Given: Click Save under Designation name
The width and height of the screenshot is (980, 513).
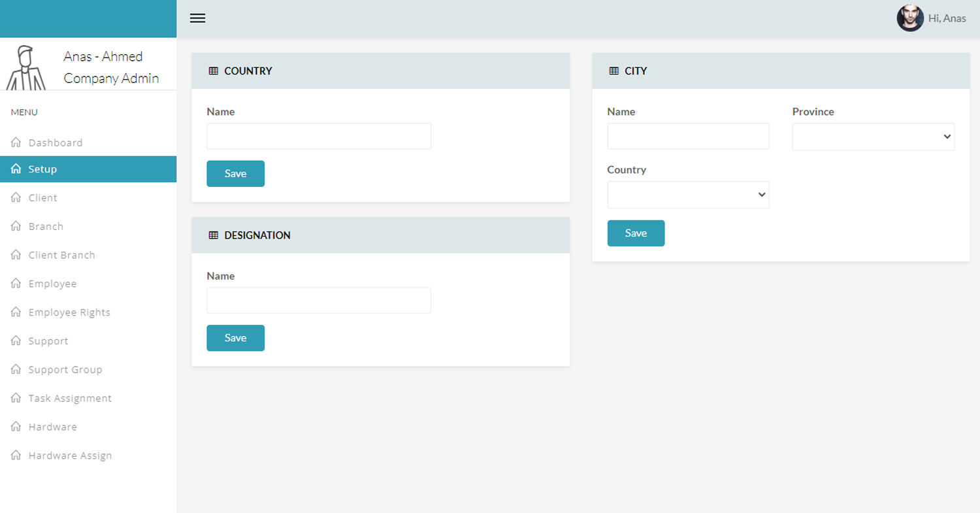Looking at the screenshot, I should tap(235, 338).
